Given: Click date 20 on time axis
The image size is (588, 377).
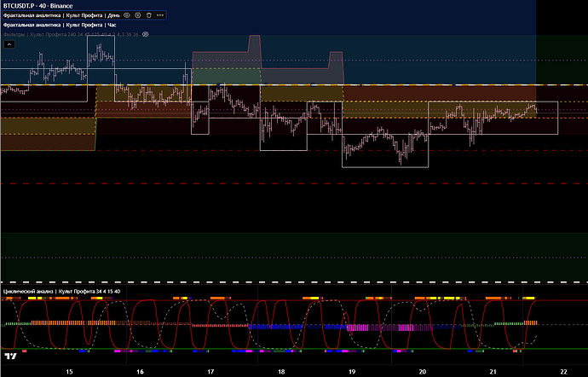Looking at the screenshot, I should [423, 372].
